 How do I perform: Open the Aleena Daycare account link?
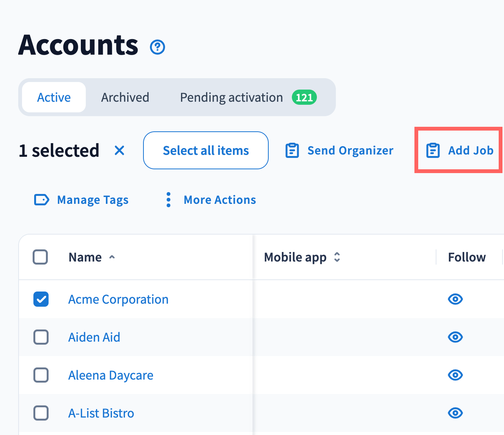[111, 375]
